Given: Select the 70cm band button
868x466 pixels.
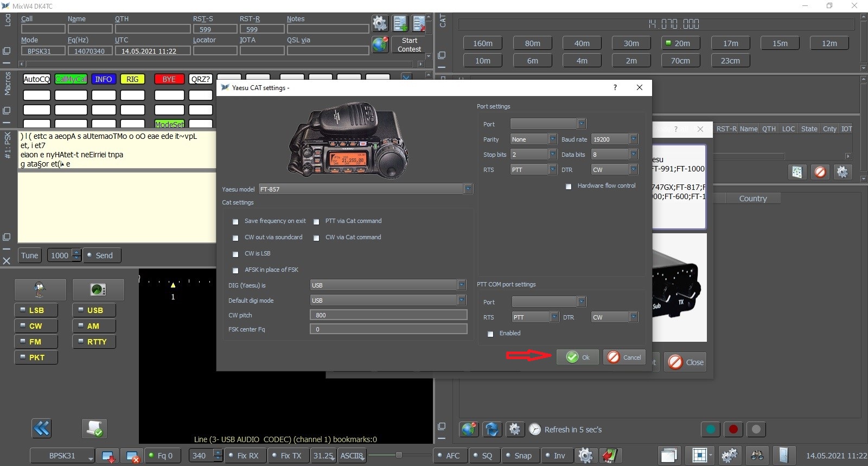Looking at the screenshot, I should 680,61.
